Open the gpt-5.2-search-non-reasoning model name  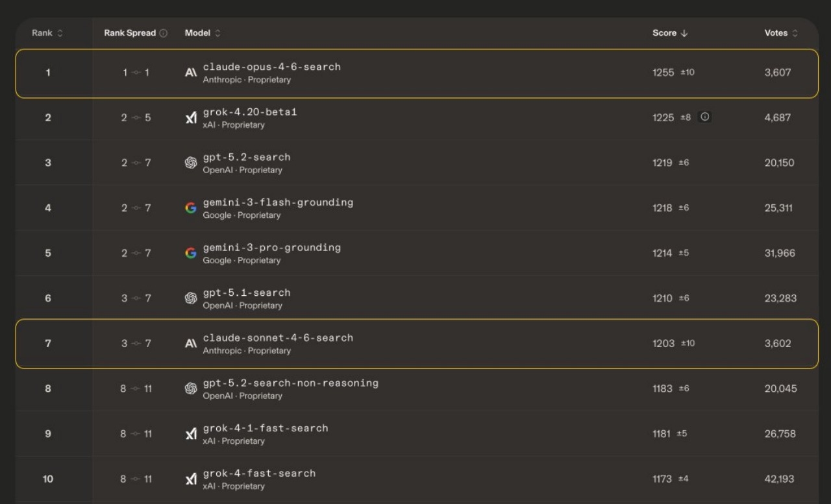pyautogui.click(x=290, y=383)
